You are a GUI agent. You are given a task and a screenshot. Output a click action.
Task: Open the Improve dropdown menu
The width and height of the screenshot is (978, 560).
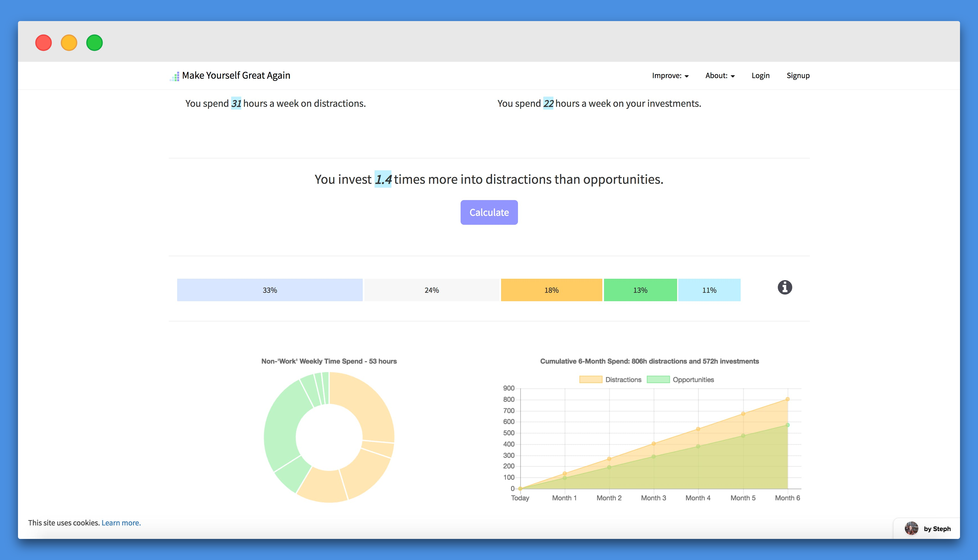coord(670,76)
